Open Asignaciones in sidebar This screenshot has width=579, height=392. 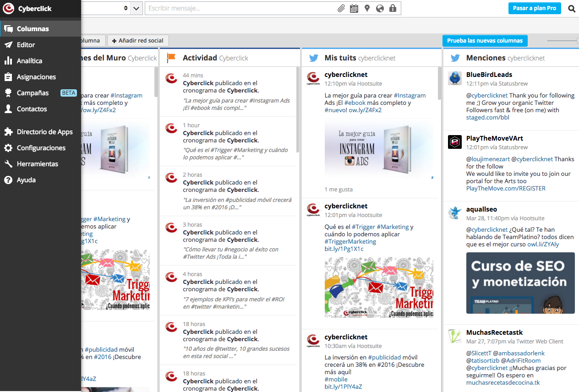pyautogui.click(x=40, y=77)
